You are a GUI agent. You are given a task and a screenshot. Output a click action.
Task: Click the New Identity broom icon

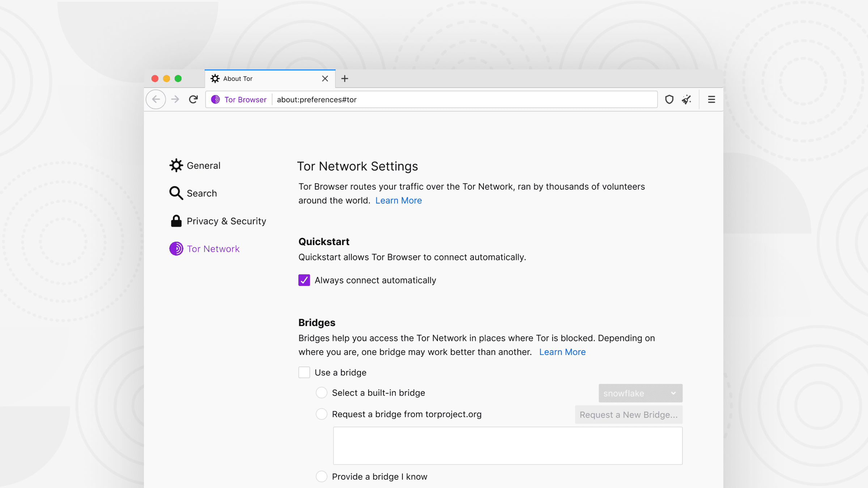pos(686,99)
